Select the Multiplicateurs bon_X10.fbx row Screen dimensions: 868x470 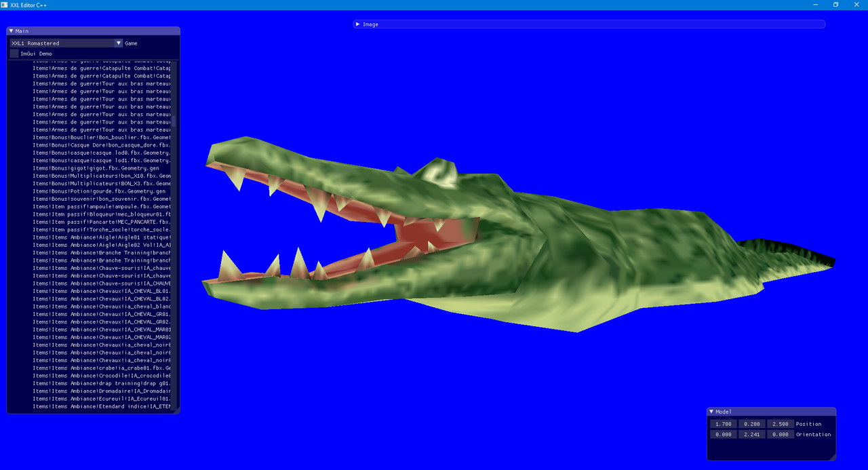102,176
